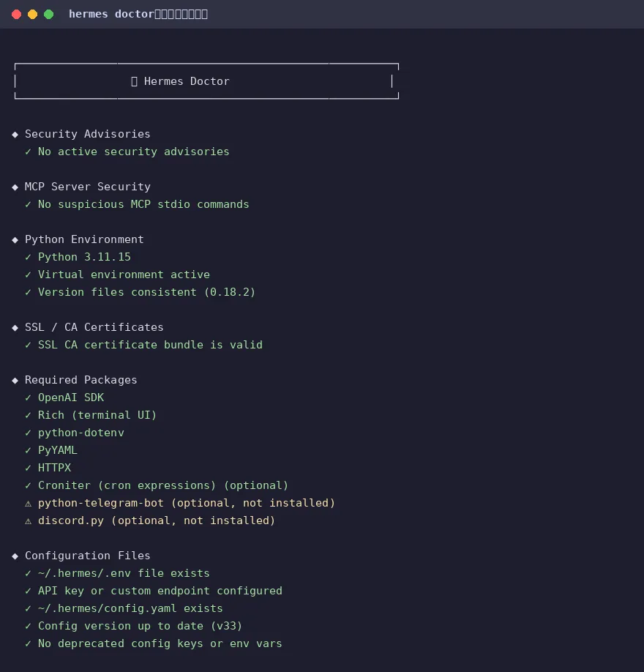Click the green maximize window button
The width and height of the screenshot is (644, 672).
pos(49,14)
